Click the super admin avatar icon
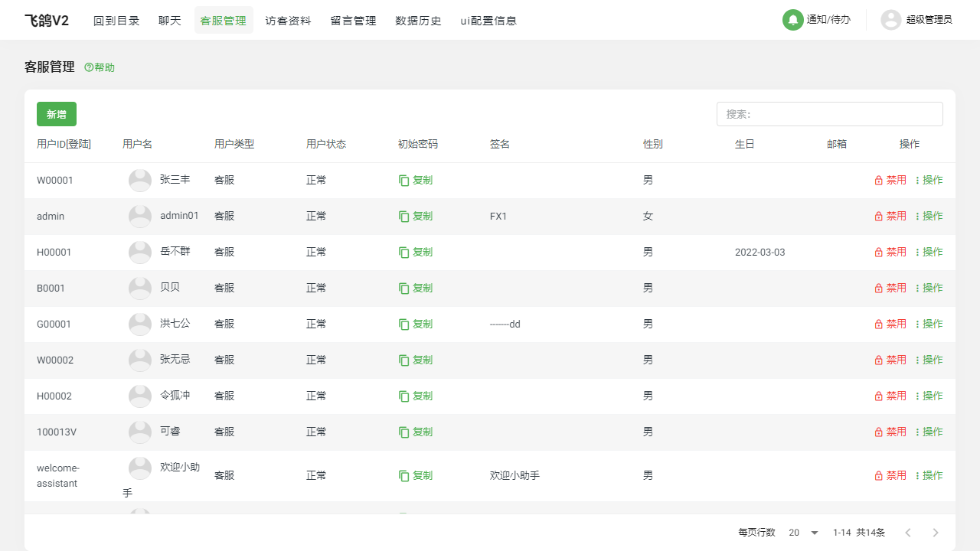This screenshot has height=551, width=980. tap(890, 20)
